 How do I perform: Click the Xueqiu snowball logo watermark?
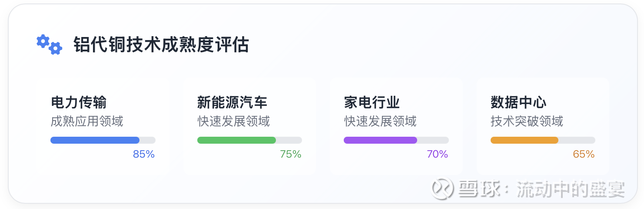point(442,189)
